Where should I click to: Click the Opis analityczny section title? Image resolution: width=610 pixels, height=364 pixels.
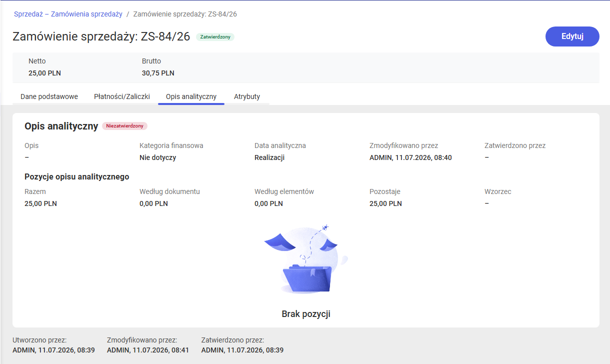(61, 126)
